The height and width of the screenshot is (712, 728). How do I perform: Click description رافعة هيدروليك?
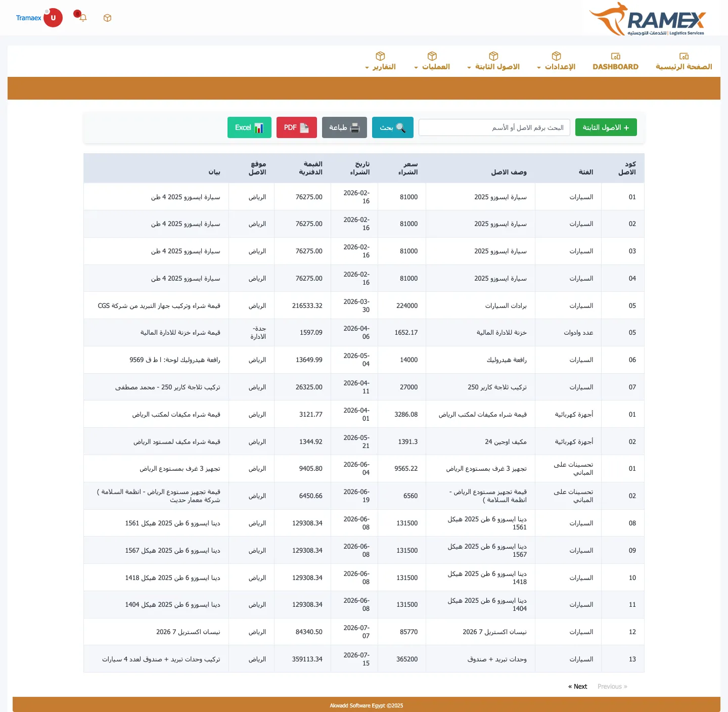[x=507, y=360]
